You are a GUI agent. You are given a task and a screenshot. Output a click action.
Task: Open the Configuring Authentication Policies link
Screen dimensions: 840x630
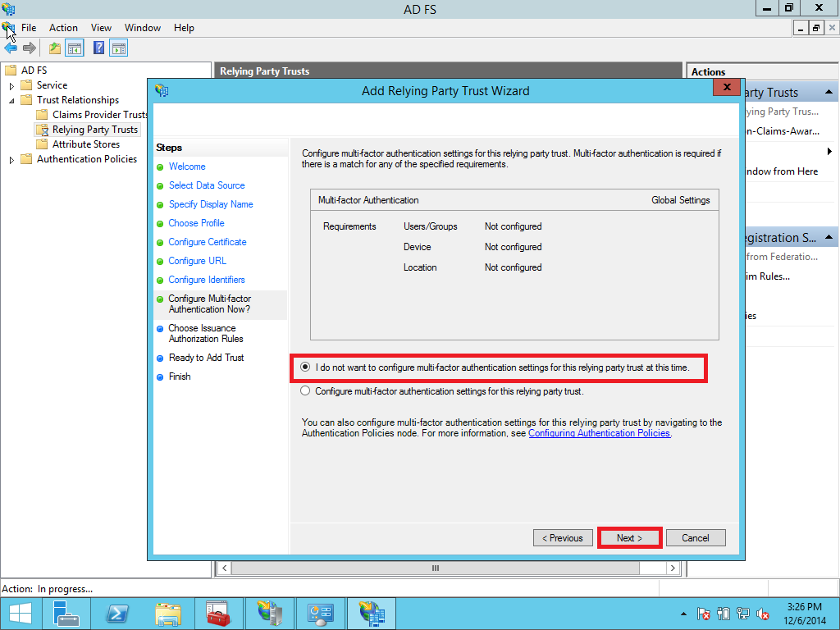600,433
